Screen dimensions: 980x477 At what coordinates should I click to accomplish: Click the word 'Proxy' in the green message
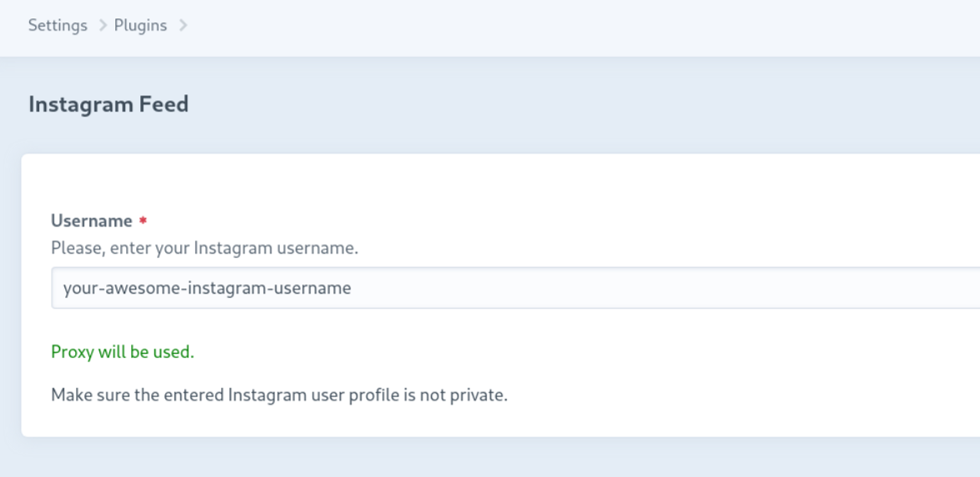[72, 353]
